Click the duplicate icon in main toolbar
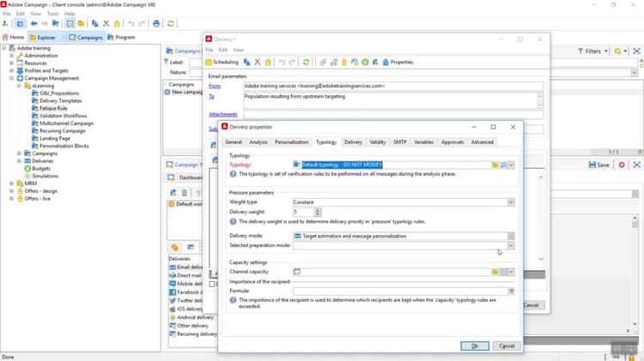Viewport: 644px width, 361px height. point(94,24)
